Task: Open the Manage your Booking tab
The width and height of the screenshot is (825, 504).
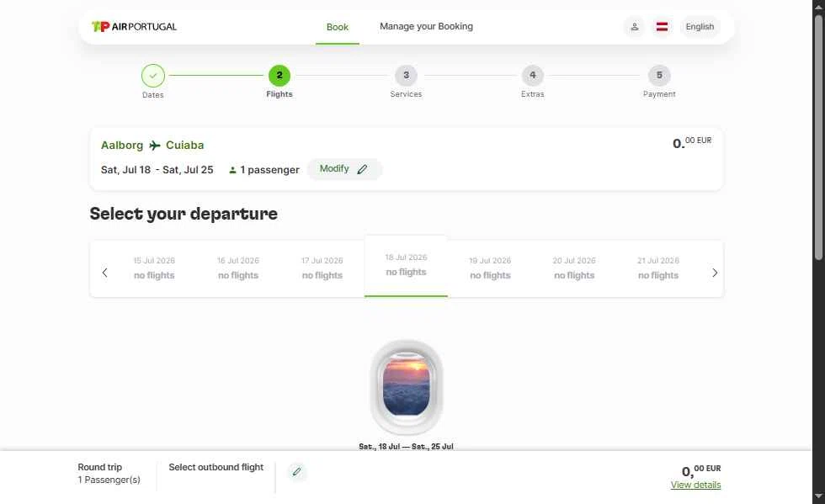Action: click(x=426, y=26)
